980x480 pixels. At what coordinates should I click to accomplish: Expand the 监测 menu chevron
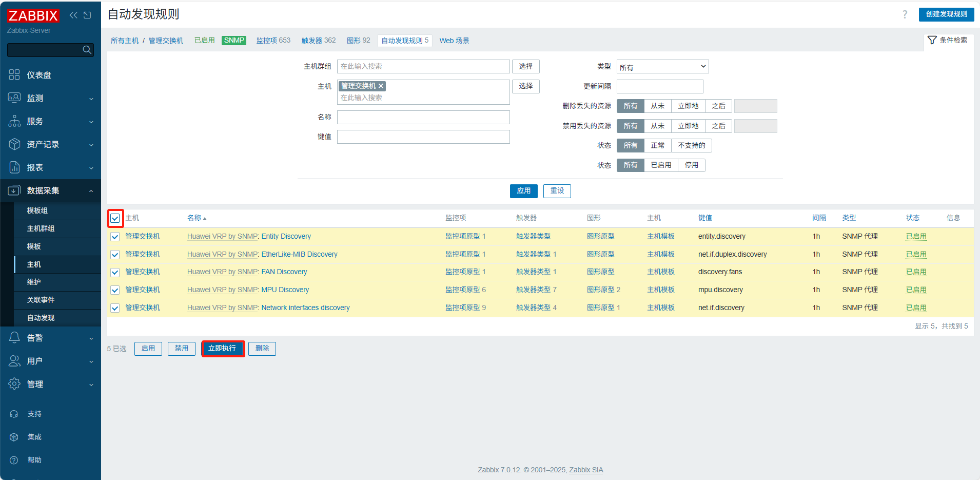(x=91, y=99)
